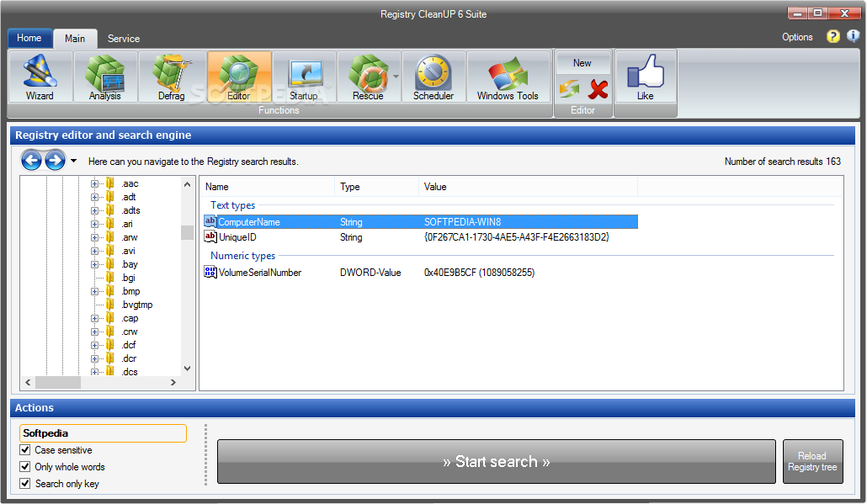This screenshot has height=504, width=867.
Task: Toggle Only whole words checkbox
Action: [x=25, y=466]
